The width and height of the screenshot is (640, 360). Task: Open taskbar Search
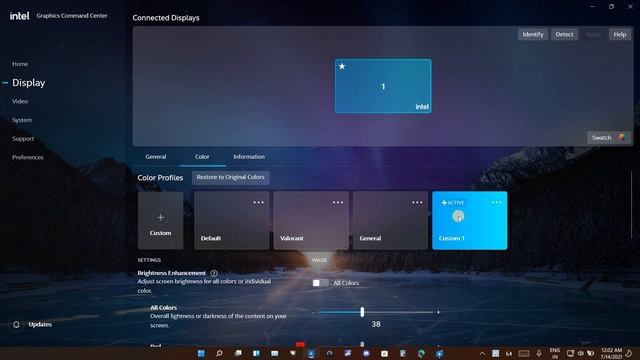pyautogui.click(x=219, y=353)
